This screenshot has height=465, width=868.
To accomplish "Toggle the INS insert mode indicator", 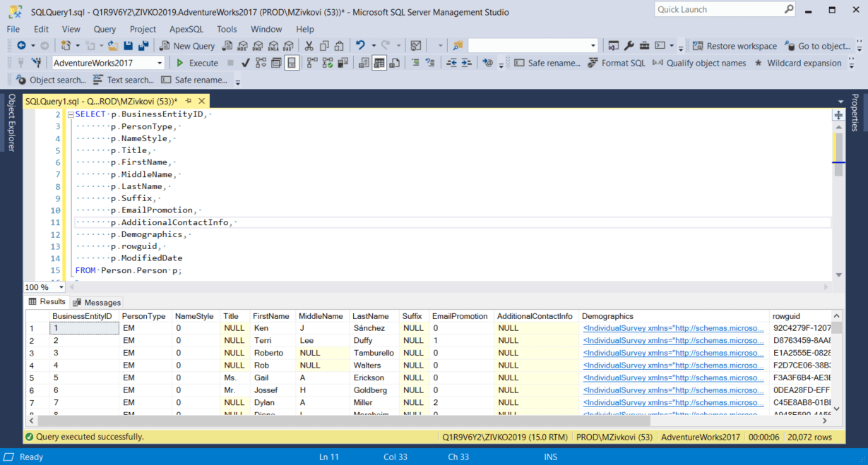I will 550,457.
